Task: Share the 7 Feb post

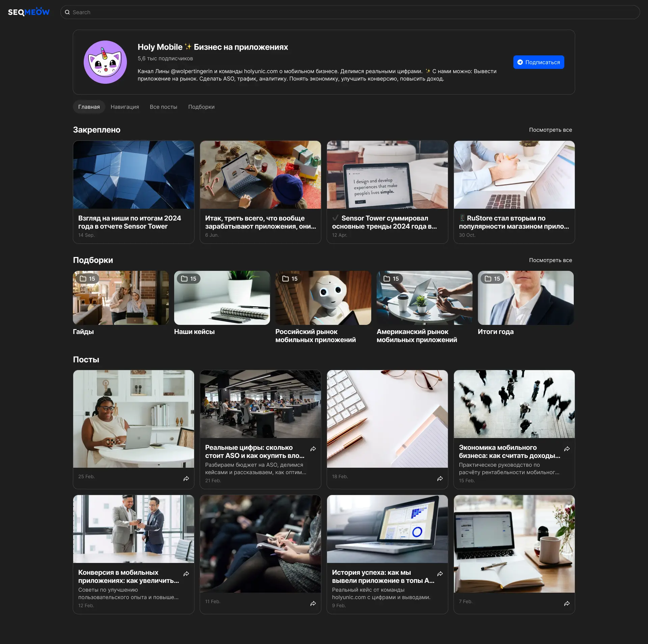Action: (x=567, y=603)
